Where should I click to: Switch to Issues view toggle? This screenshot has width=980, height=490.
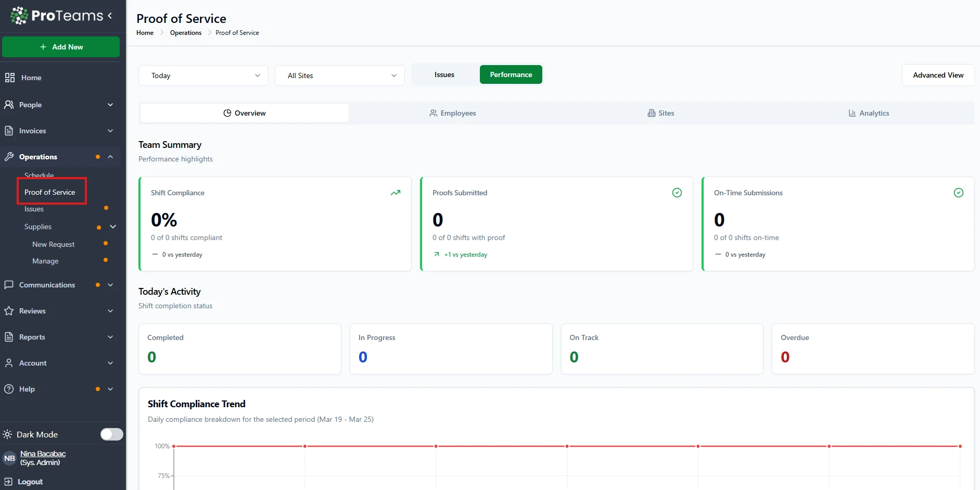[444, 74]
